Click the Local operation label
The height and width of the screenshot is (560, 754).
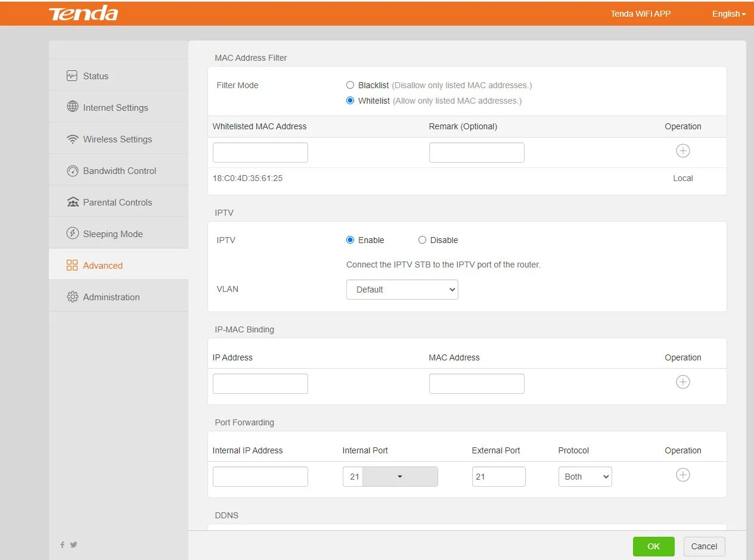click(683, 178)
